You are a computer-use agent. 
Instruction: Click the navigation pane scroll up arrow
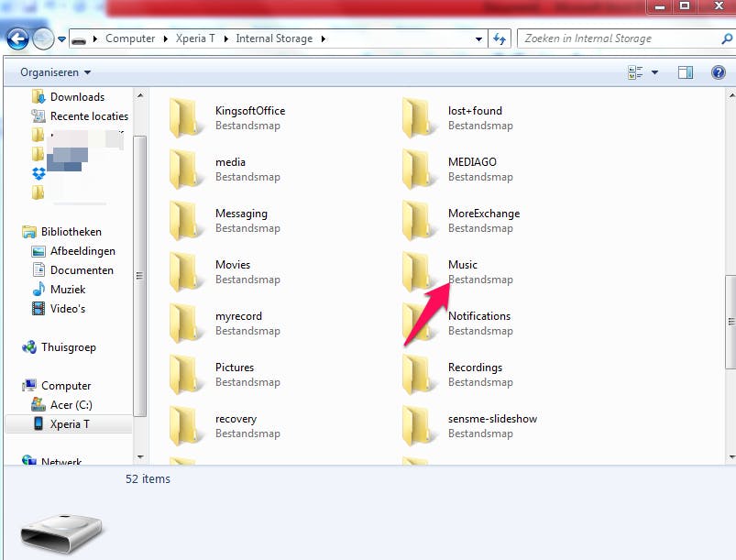click(140, 95)
